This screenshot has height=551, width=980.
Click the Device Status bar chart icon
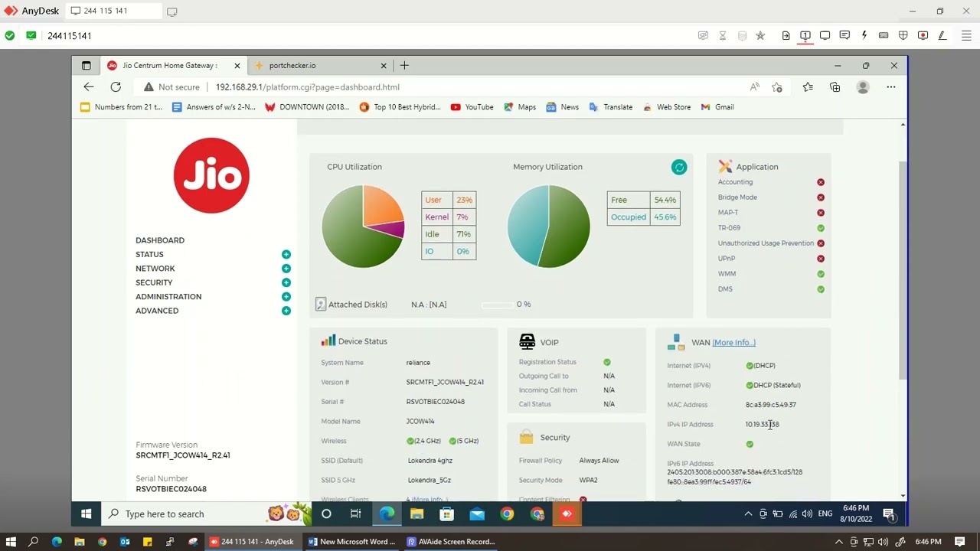click(x=328, y=341)
